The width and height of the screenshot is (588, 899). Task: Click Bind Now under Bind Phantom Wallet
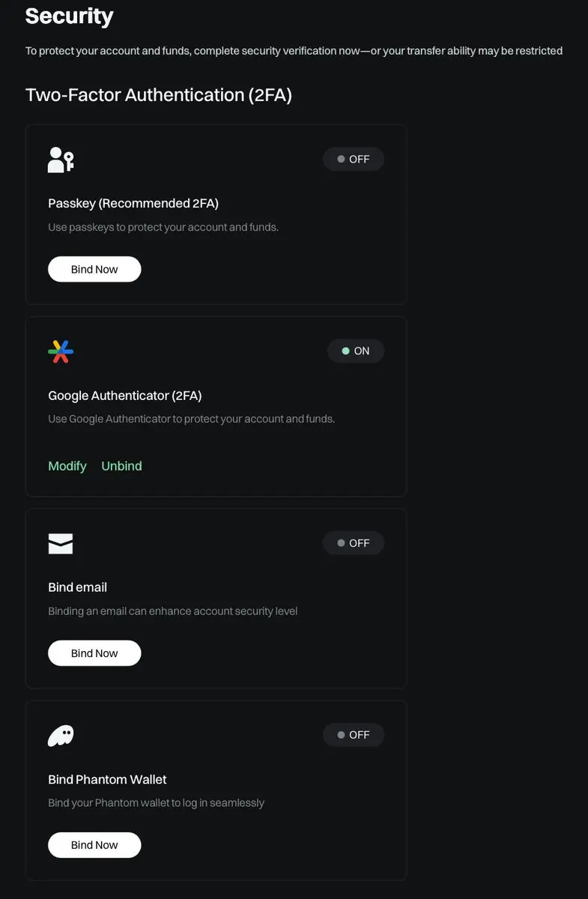pos(94,845)
